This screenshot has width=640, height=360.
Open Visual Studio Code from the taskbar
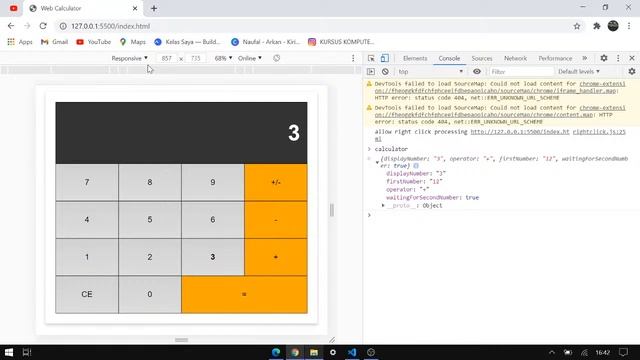(352, 352)
